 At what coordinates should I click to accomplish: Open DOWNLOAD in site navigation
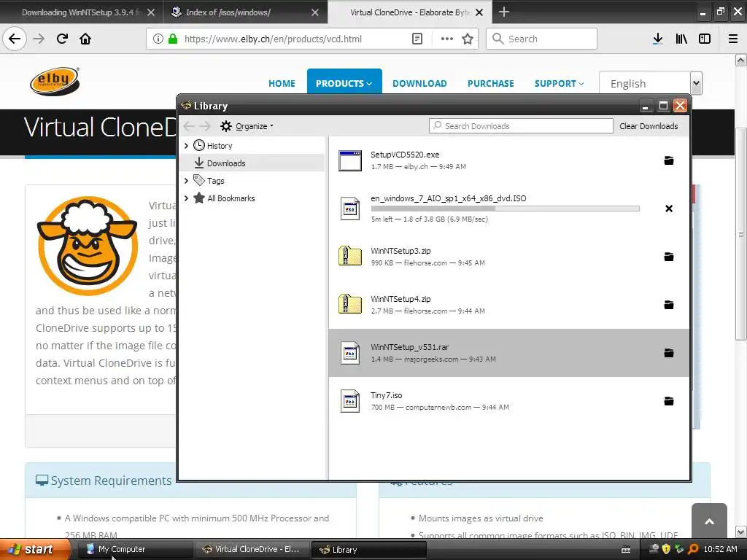[x=419, y=83]
